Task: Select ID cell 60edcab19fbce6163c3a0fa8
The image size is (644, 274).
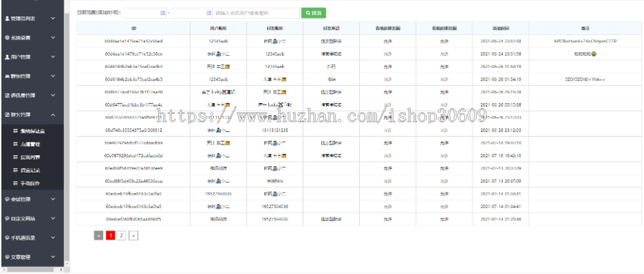Action: pos(134,193)
